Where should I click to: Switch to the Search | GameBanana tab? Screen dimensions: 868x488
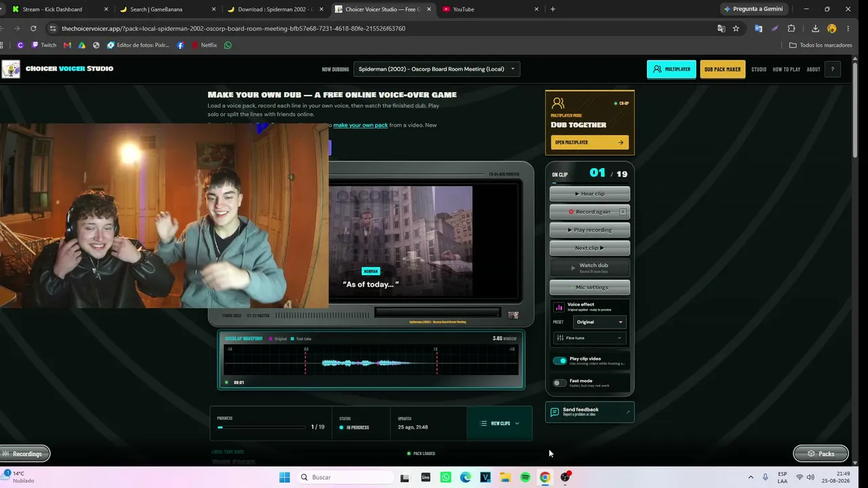[166, 9]
